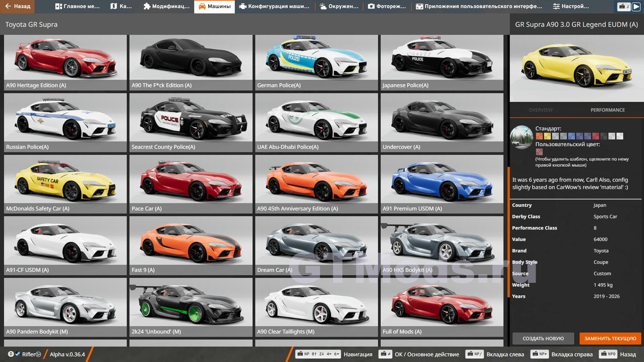Open the map tab with the map icon
Viewport: 644px width, 362px height.
point(121,7)
